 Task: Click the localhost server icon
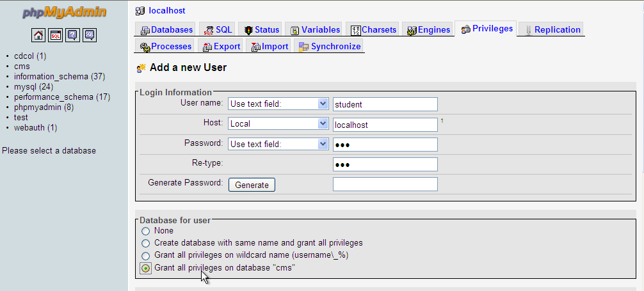pos(140,11)
